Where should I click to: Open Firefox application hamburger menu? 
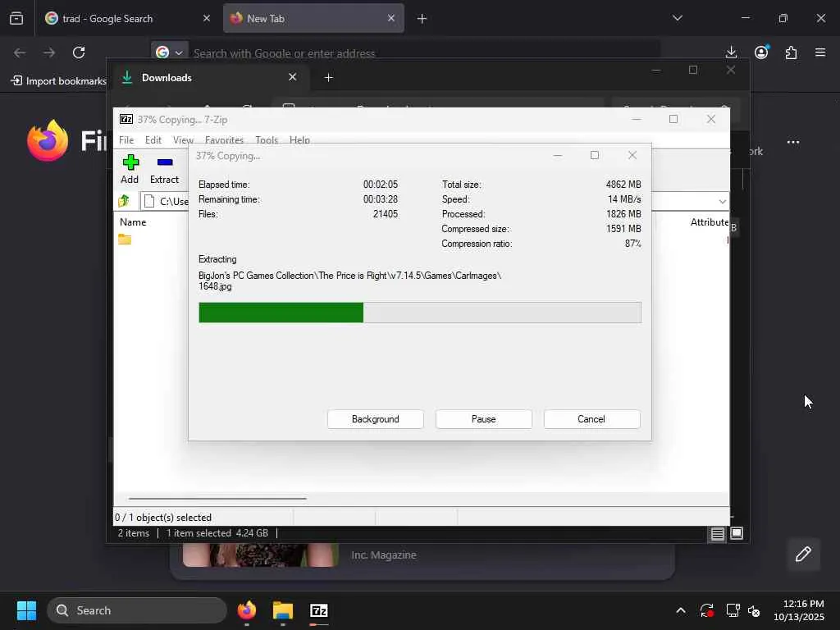[820, 52]
